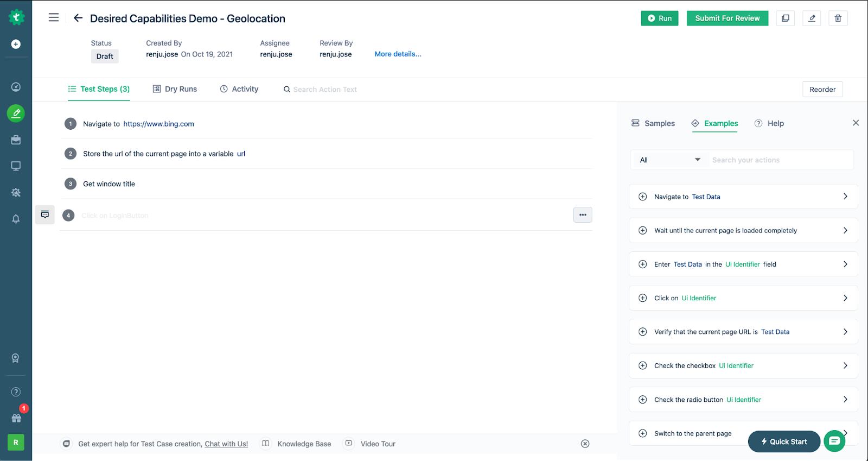Add the 'Check the radio button' action
This screenshot has width=868, height=461.
[x=643, y=400]
